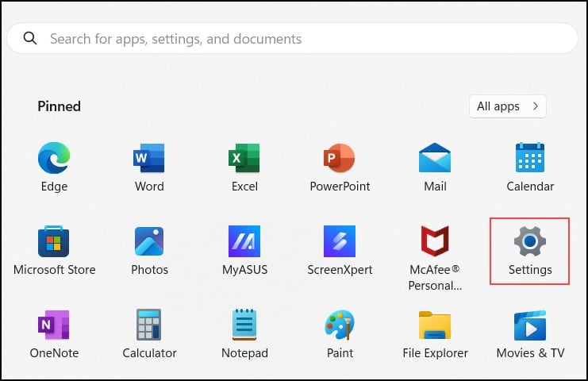This screenshot has width=588, height=381.
Task: Open the Settings gear app
Action: (x=529, y=251)
